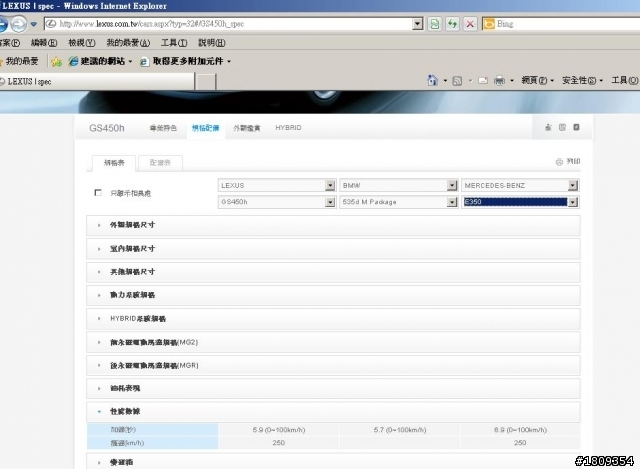640x469 pixels.
Task: Click the address bar URL field
Action: pyautogui.click(x=229, y=24)
